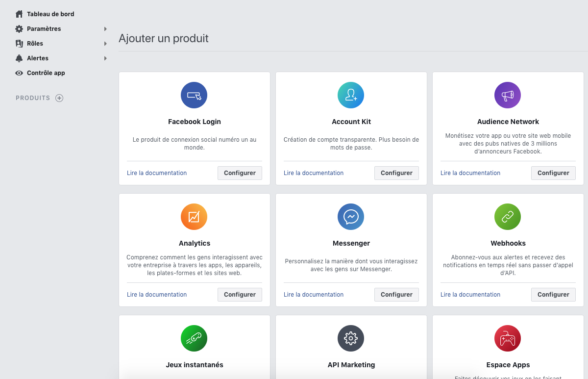Screen dimensions: 588x379
Task: Click the Audience Network description text
Action: coord(508,144)
